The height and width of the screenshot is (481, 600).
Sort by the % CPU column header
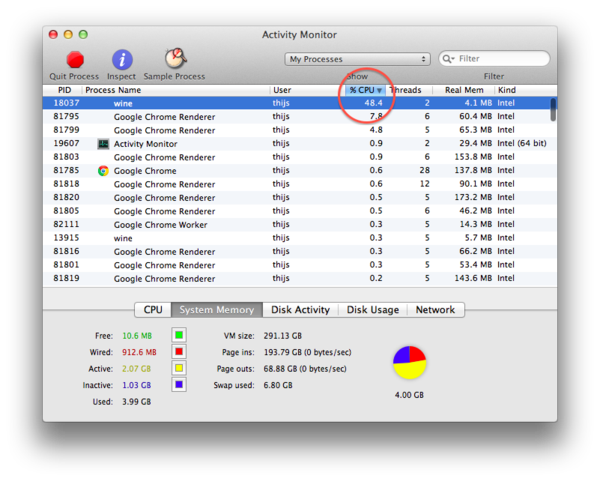(365, 90)
